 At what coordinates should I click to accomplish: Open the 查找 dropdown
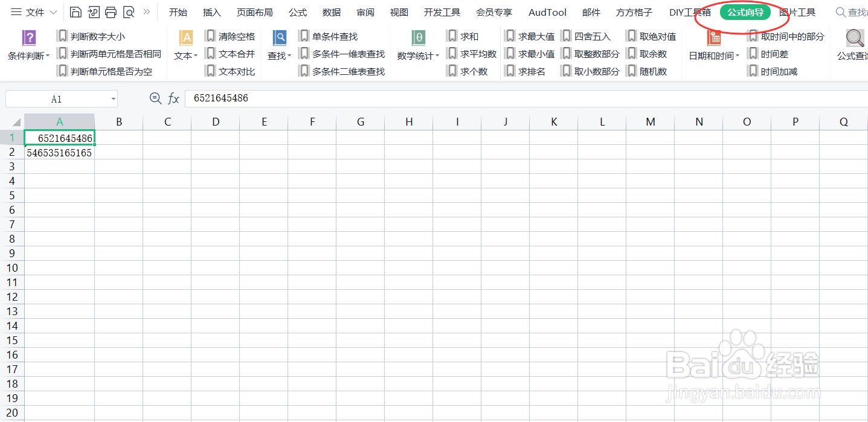pos(280,46)
